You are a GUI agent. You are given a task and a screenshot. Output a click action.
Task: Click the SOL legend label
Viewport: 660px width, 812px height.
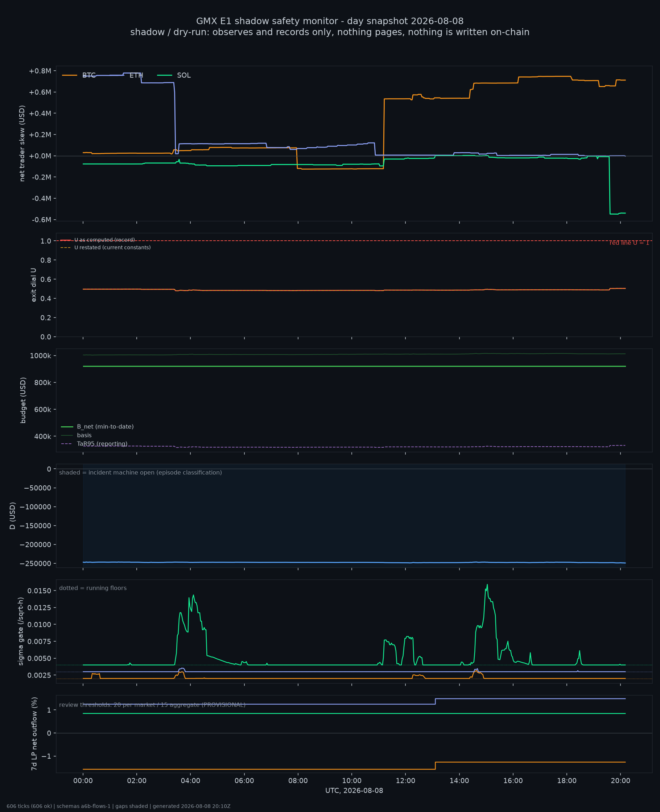click(x=184, y=75)
